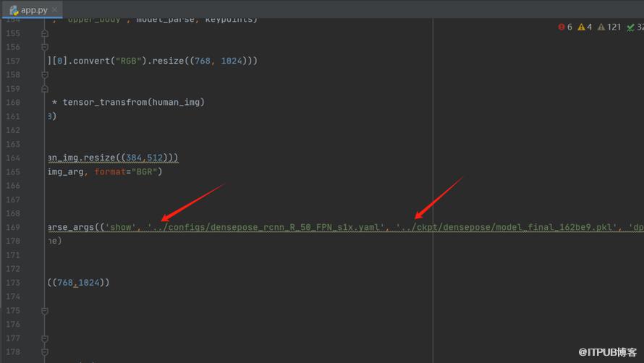Close the app.py tab
The width and height of the screenshot is (644, 363).
click(x=54, y=9)
